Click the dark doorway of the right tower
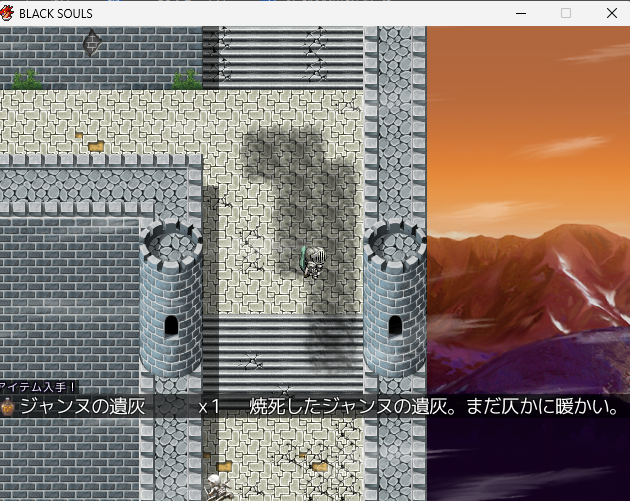The height and width of the screenshot is (501, 630). (395, 325)
